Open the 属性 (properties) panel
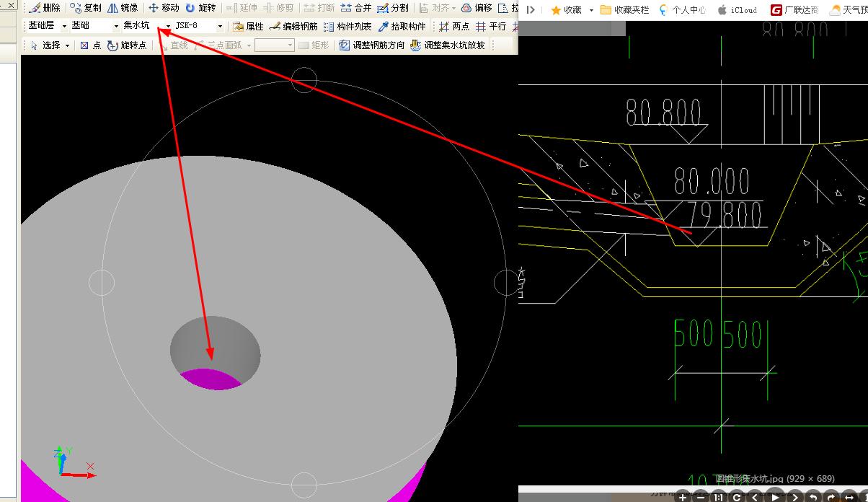 249,26
